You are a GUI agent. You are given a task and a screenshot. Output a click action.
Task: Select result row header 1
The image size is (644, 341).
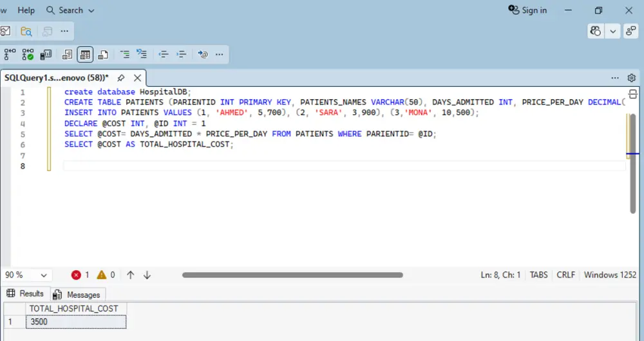tap(14, 322)
